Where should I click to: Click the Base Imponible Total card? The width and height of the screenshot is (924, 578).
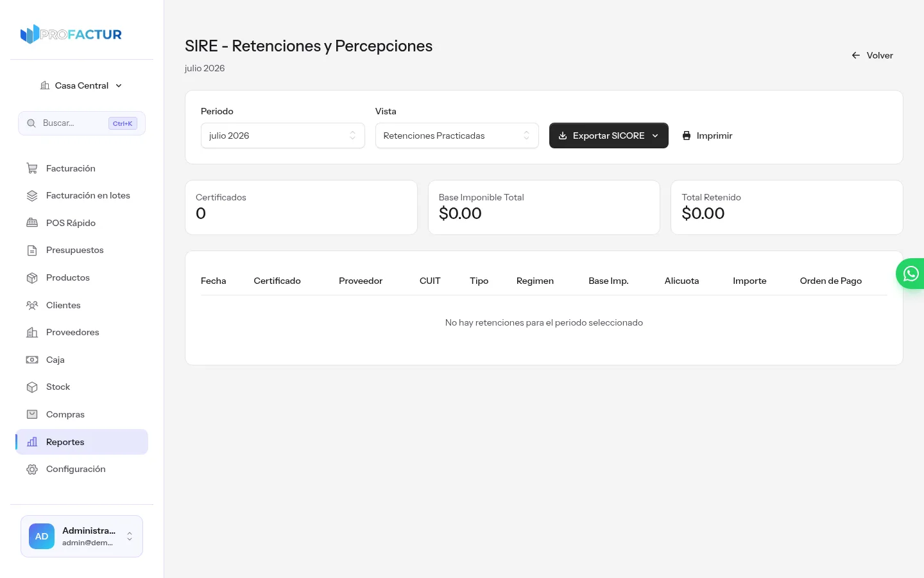[x=544, y=207]
